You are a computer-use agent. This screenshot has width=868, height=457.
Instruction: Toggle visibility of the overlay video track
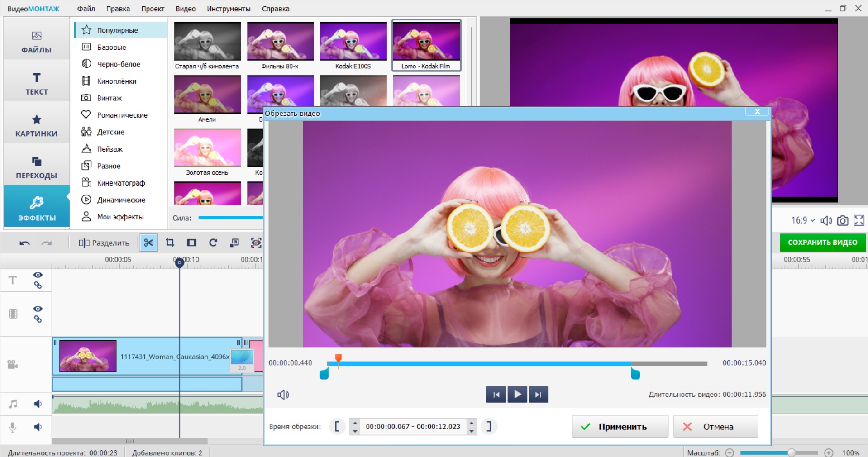click(38, 309)
